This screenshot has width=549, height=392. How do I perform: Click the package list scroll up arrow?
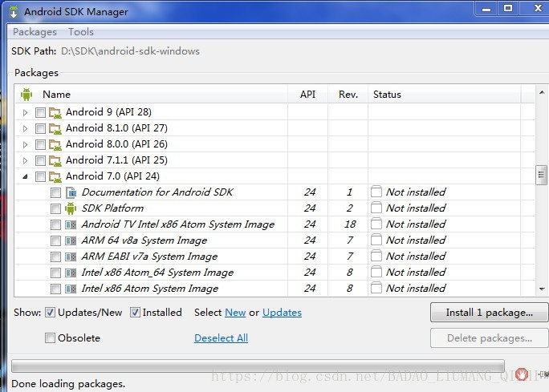[x=542, y=92]
